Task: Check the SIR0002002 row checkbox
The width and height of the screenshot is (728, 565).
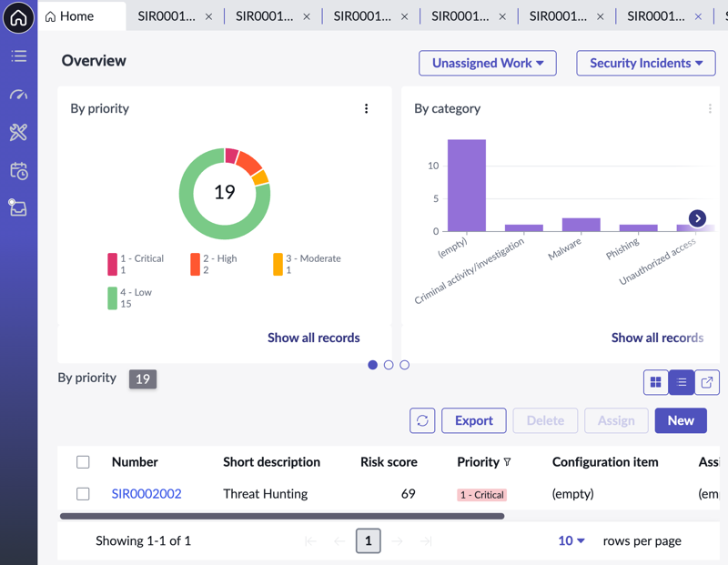Action: [83, 493]
